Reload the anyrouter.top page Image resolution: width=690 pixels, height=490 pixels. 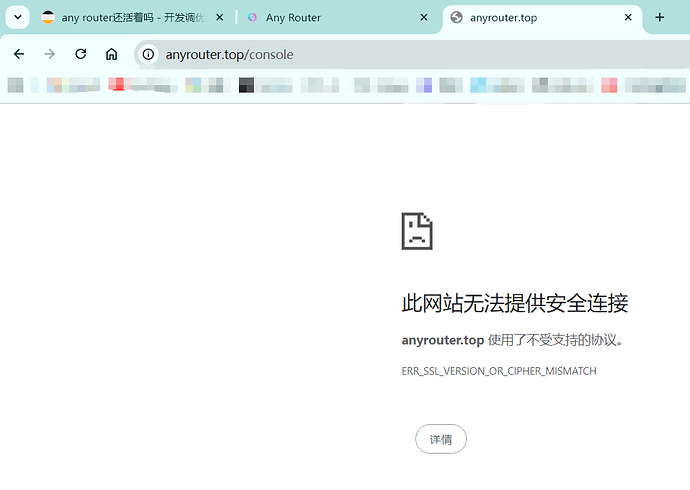pos(81,54)
